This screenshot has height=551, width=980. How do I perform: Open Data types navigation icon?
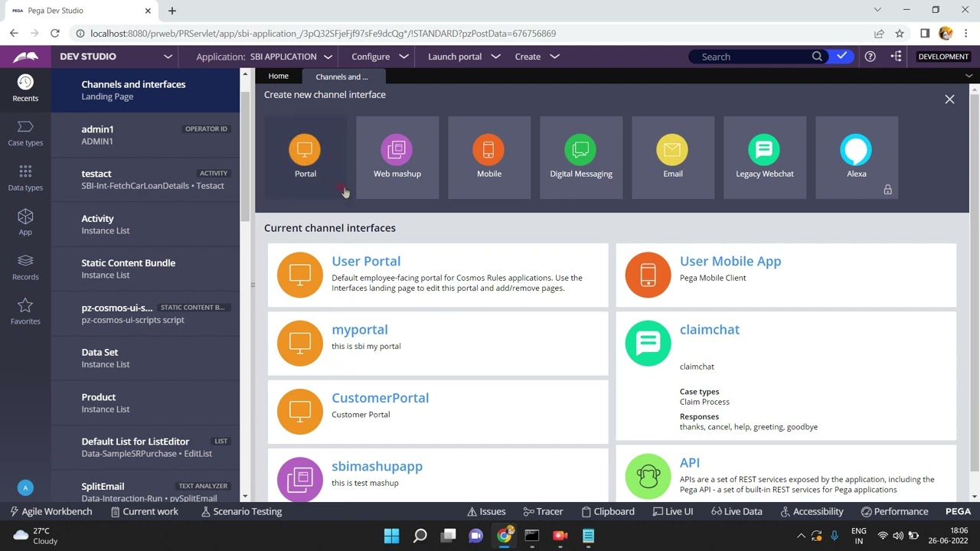point(25,178)
